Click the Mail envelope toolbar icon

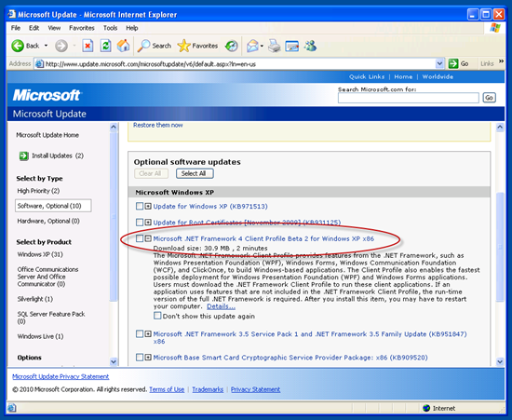(x=252, y=46)
